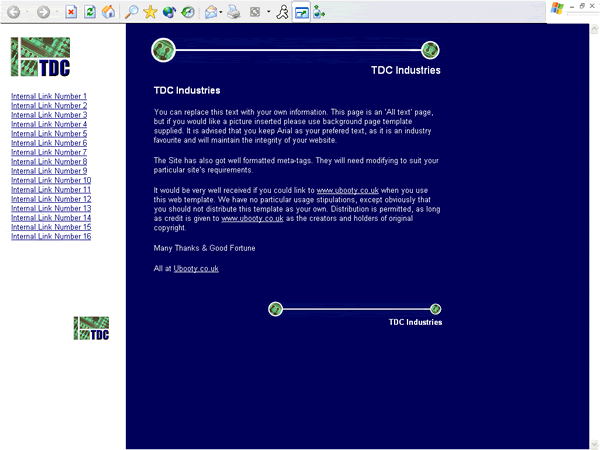
Task: Open the History toolbar button
Action: point(187,12)
